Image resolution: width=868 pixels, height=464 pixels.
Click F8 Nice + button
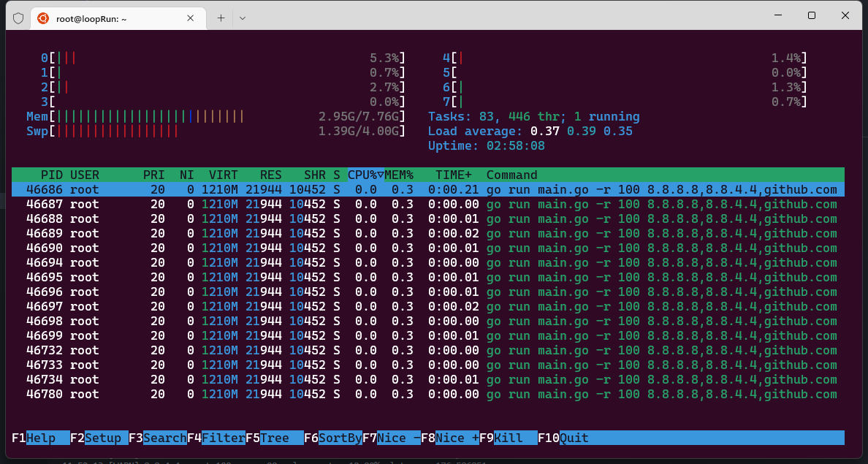pos(450,438)
